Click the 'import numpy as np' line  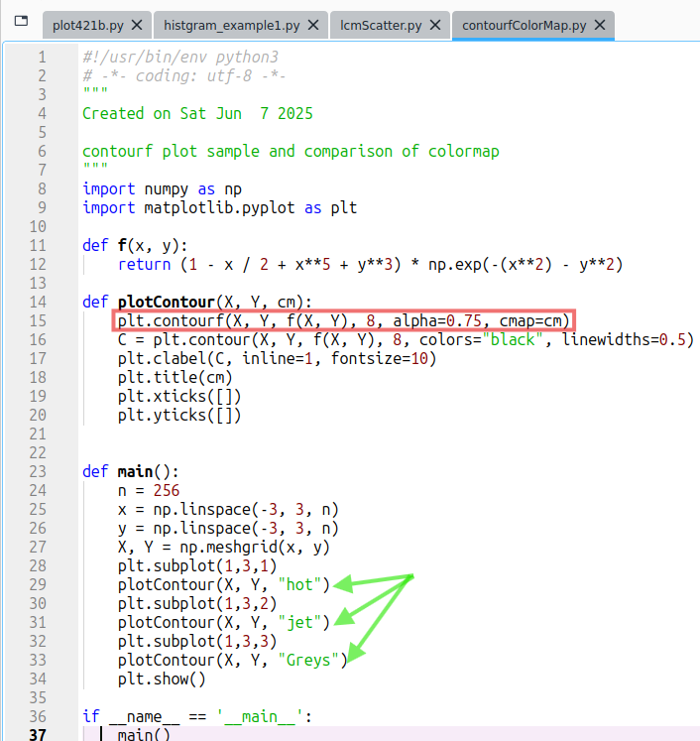point(162,189)
